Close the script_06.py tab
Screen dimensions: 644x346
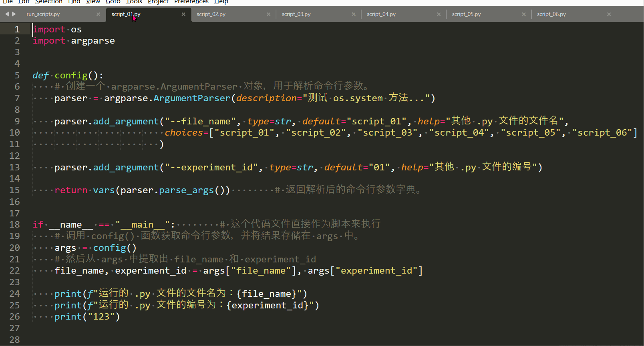tap(609, 14)
